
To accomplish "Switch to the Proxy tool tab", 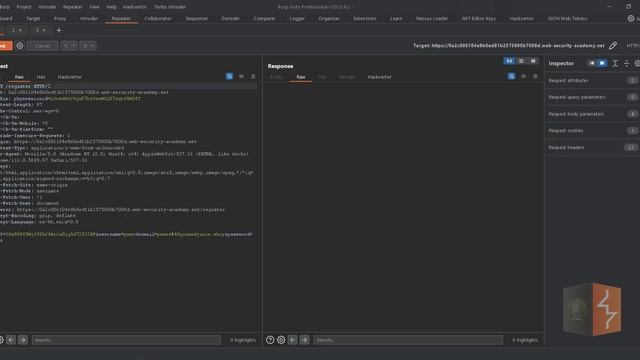I will 60,19.
